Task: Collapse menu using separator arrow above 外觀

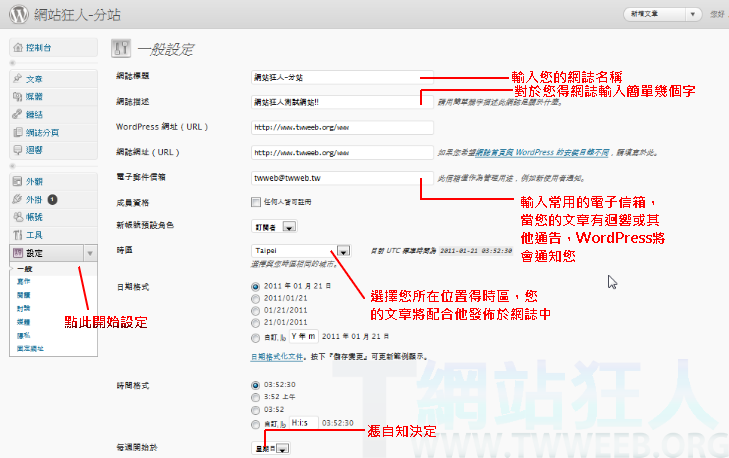Action: 13,166
